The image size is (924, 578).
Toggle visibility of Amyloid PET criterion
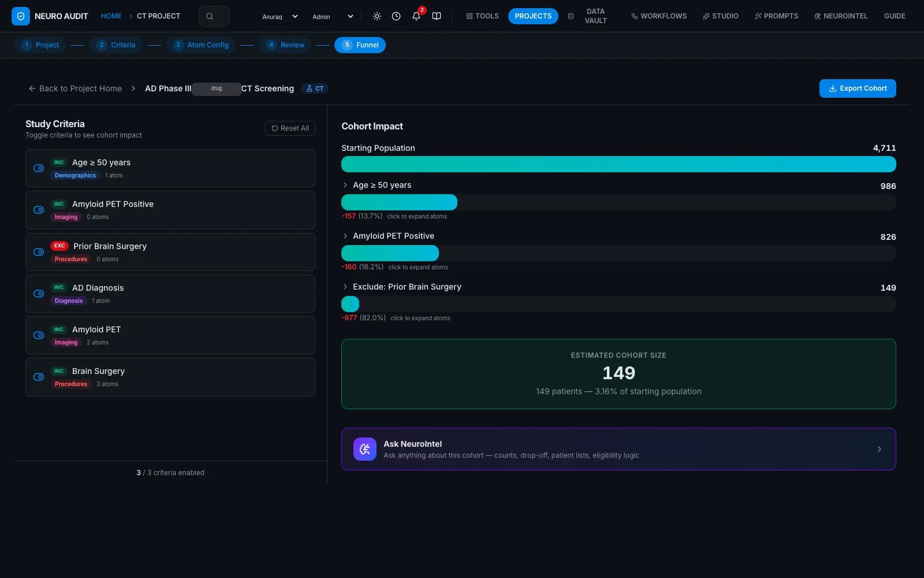[39, 335]
